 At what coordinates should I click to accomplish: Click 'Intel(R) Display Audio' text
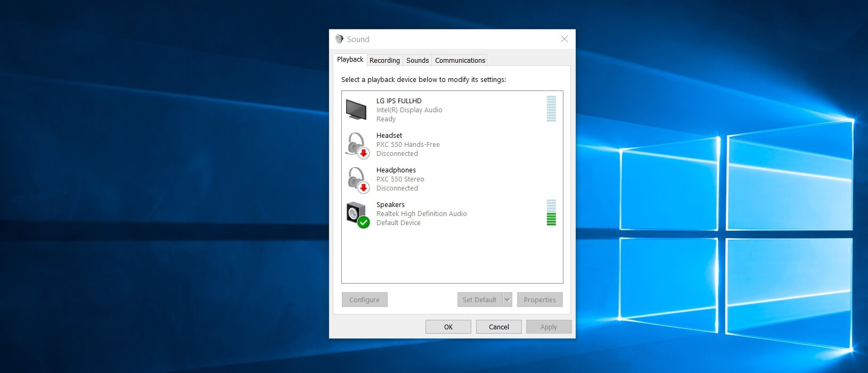click(x=409, y=110)
